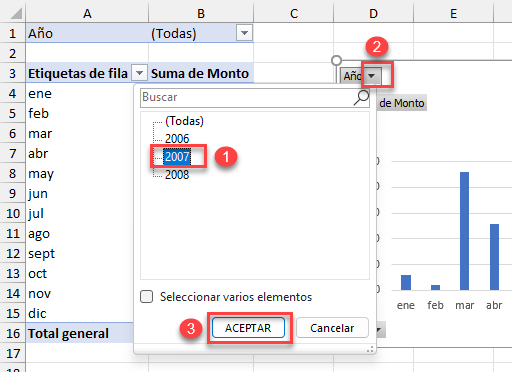Viewport: 512px width, 372px height.
Task: Select column C header
Action: 294,13
